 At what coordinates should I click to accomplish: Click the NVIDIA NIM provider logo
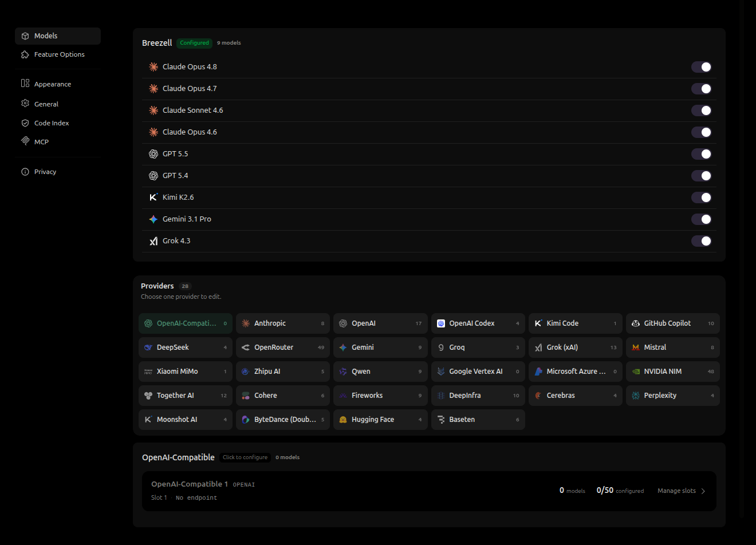[636, 372]
